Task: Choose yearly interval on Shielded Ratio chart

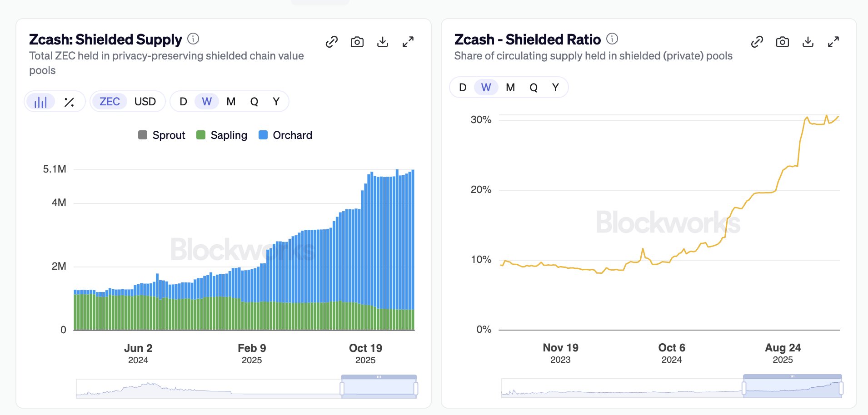Action: (x=555, y=88)
